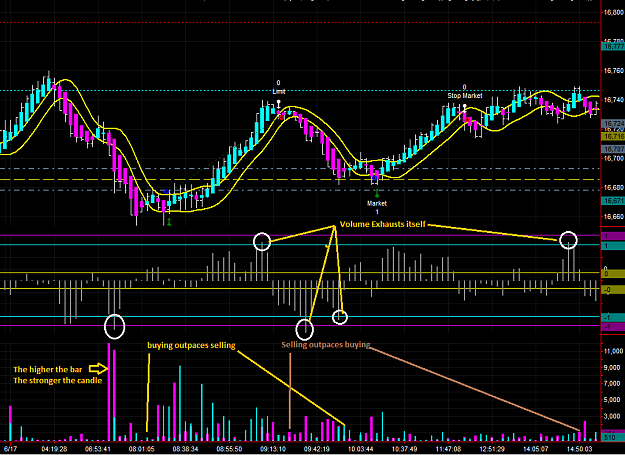The height and width of the screenshot is (455, 625).
Task: Click the 16,740 price axis label
Action: tap(613, 100)
